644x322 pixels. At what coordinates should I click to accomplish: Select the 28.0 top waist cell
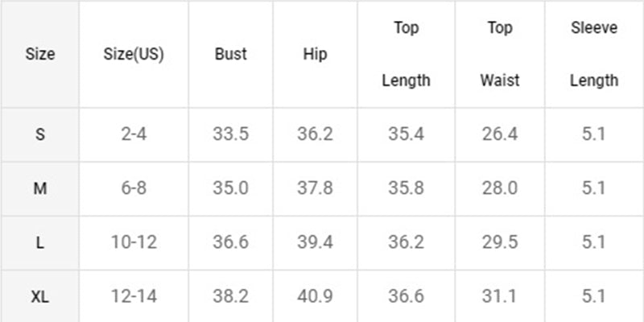(500, 188)
